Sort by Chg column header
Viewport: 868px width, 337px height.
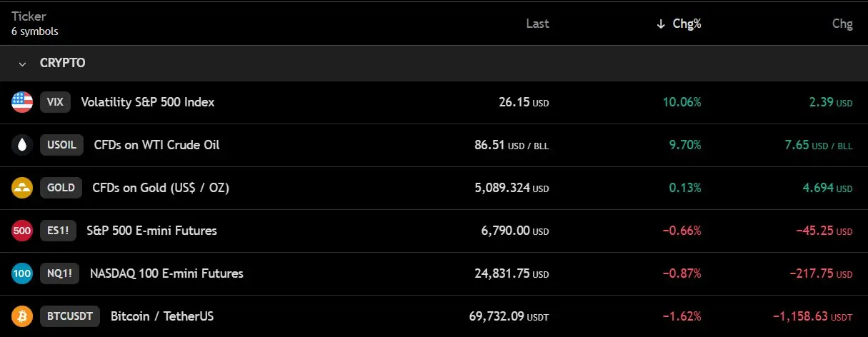pos(842,24)
